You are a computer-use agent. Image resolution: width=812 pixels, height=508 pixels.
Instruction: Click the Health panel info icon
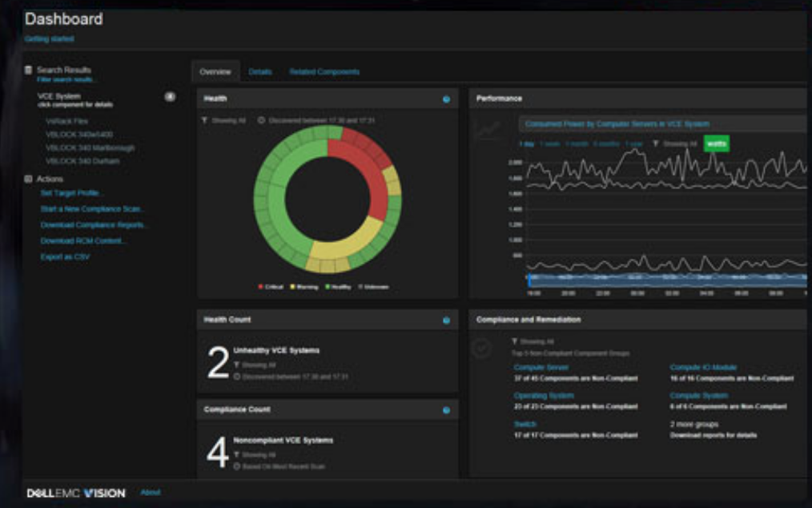(446, 99)
